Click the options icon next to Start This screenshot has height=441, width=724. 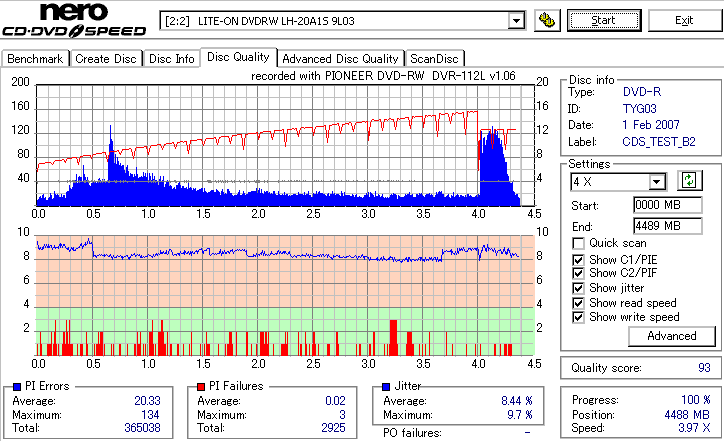click(x=547, y=21)
